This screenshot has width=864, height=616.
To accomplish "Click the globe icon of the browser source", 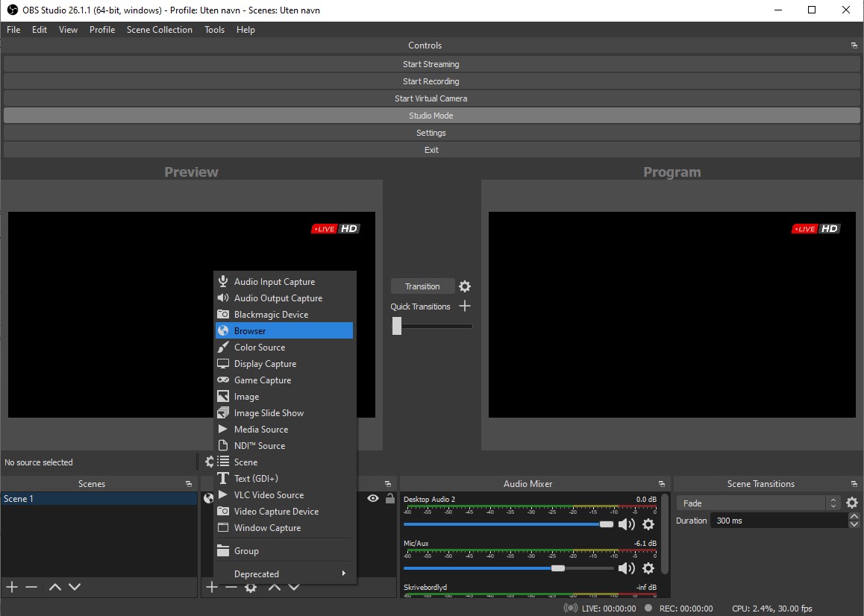I will click(x=208, y=499).
